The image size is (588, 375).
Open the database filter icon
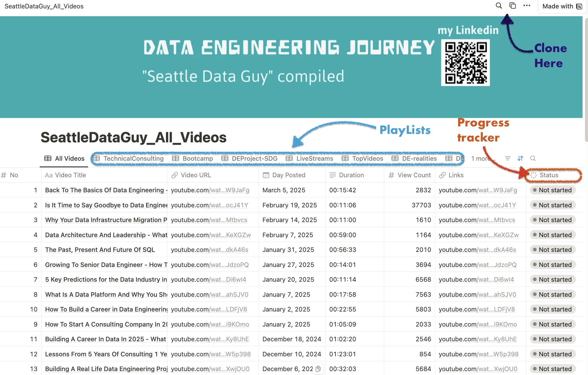pos(508,158)
